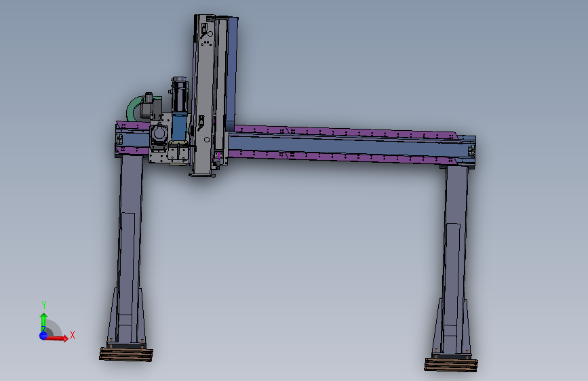Select the brown base plate under right column
Viewport: 588px width, 381px height.
[451, 365]
